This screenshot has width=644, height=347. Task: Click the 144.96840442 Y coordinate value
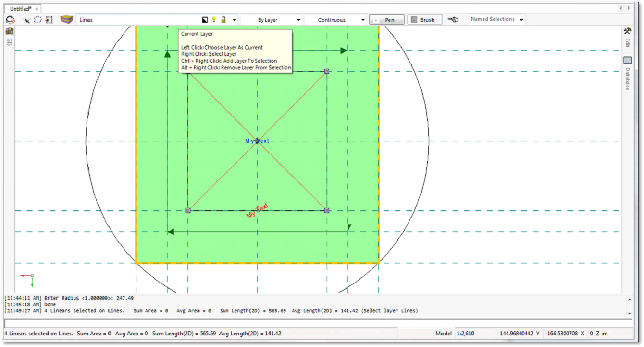(x=520, y=334)
